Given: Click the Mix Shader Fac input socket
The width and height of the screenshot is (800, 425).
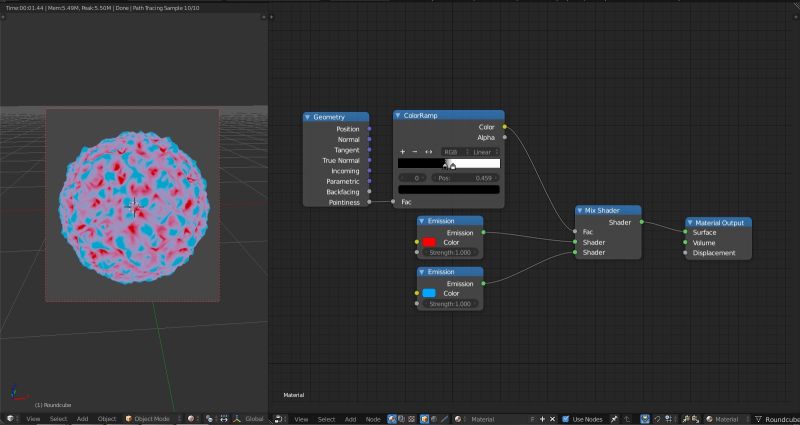Looking at the screenshot, I should tap(575, 232).
